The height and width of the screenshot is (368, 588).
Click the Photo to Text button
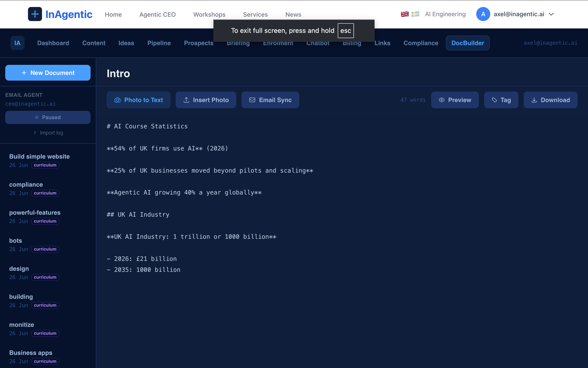138,100
